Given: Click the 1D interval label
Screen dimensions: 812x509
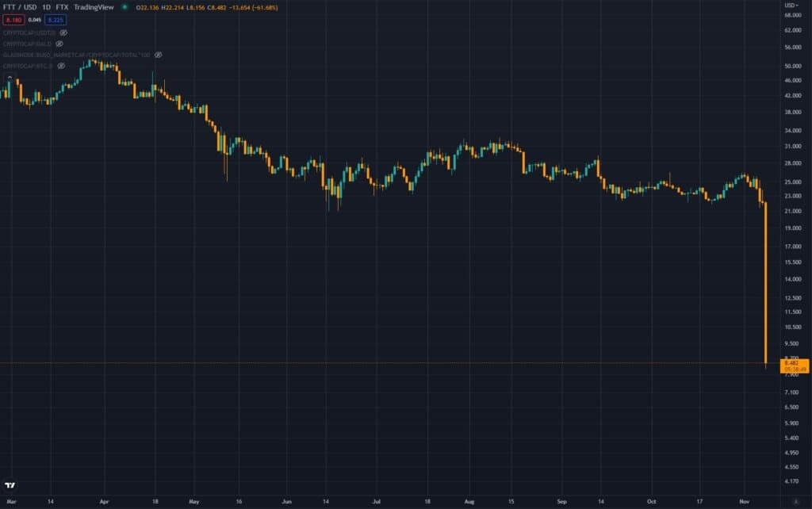Looking at the screenshot, I should 46,7.
